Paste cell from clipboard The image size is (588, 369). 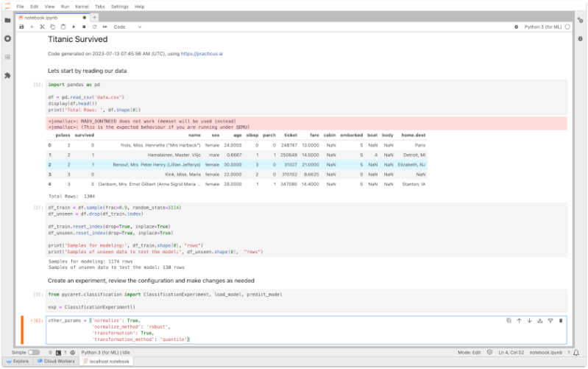tap(63, 27)
